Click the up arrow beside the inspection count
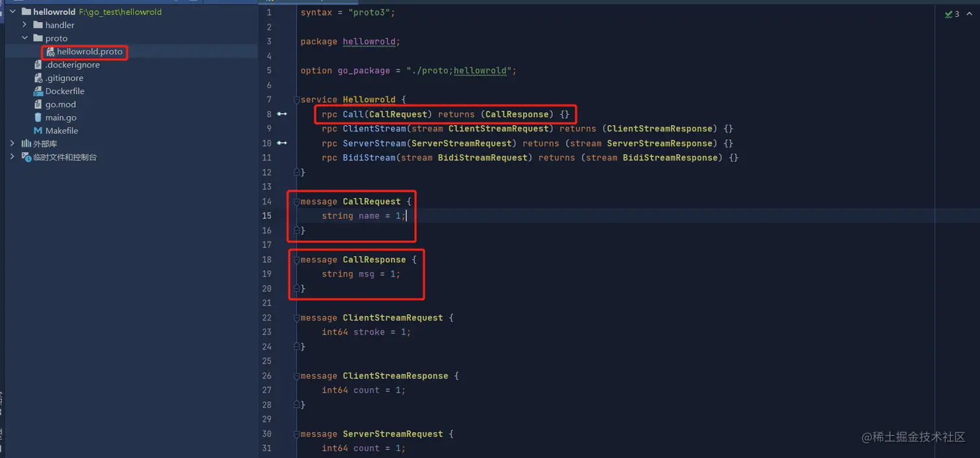The width and height of the screenshot is (980, 458). [x=970, y=14]
